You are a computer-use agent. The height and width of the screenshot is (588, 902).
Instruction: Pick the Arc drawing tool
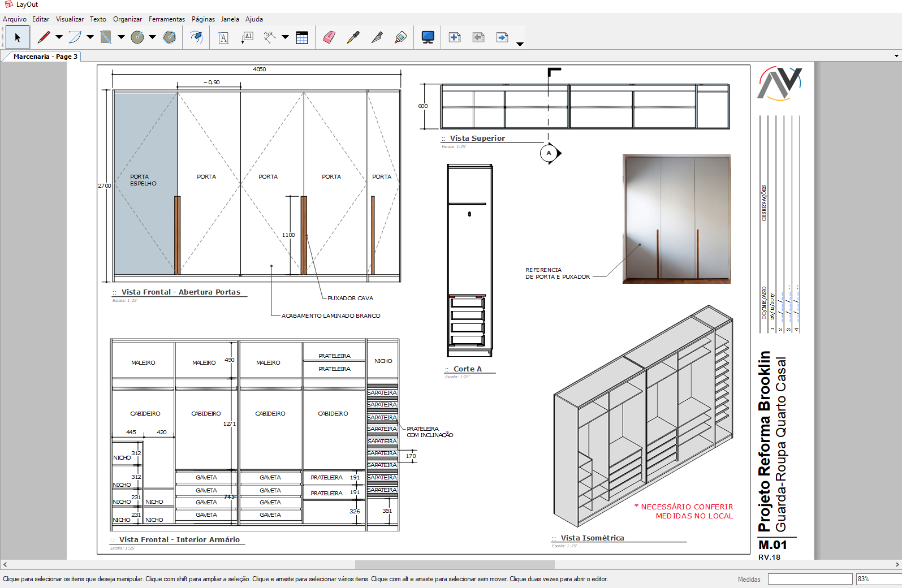(75, 37)
